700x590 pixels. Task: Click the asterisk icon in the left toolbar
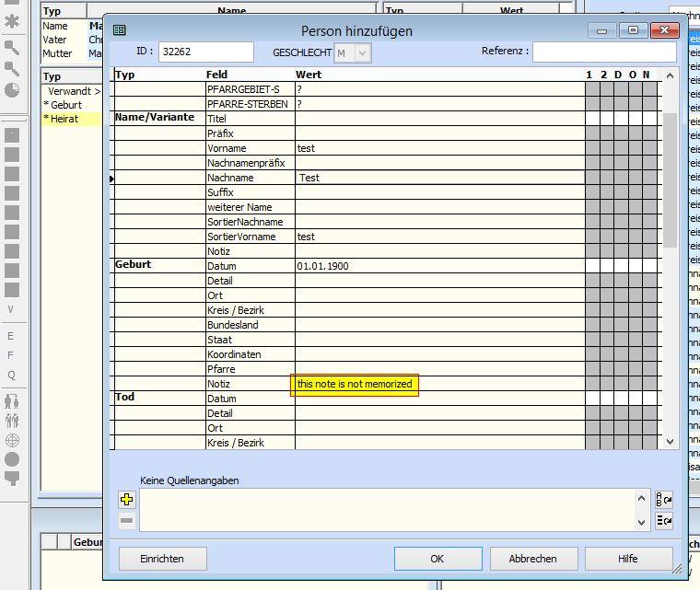12,20
